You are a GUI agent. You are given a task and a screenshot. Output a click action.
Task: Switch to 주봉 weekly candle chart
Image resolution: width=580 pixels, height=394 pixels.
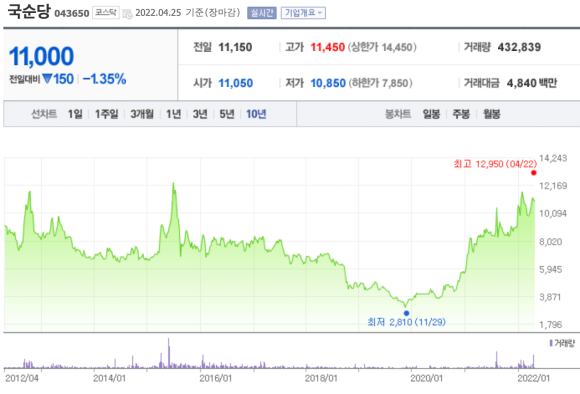461,114
